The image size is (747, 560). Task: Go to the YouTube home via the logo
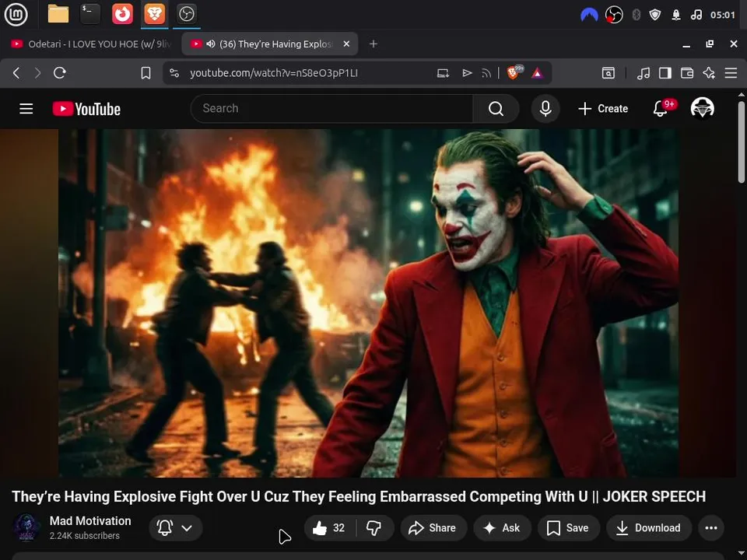[86, 109]
